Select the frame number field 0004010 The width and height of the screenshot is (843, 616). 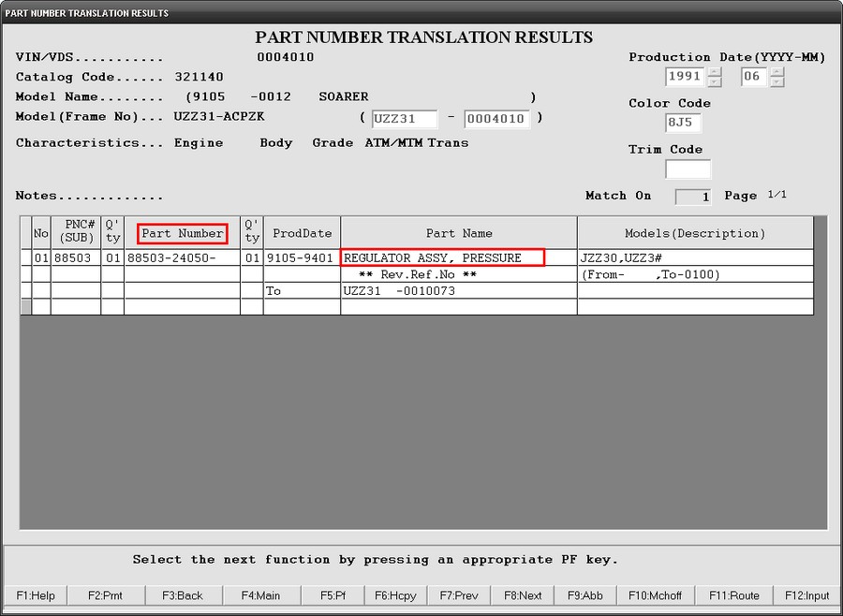coord(497,119)
